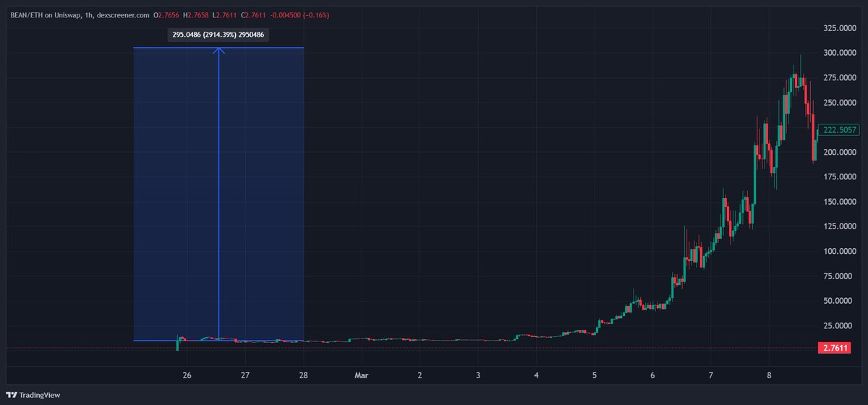The width and height of the screenshot is (868, 405).
Task: Click the low value L2.7611
Action: coord(226,14)
